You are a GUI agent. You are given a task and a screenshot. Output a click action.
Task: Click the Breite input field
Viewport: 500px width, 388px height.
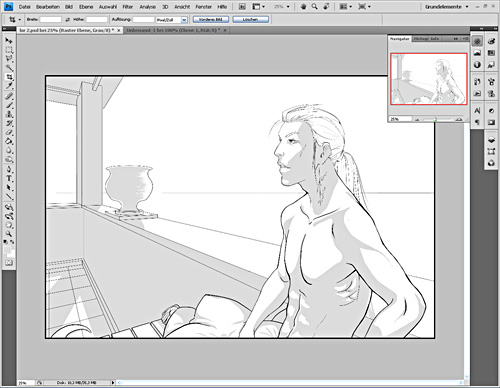[51, 20]
